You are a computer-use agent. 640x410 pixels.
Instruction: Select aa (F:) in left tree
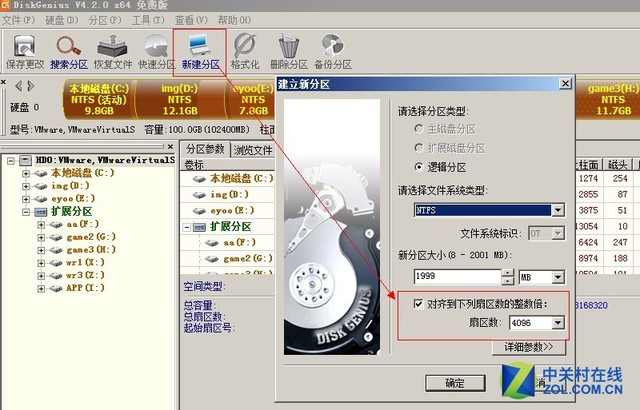click(x=83, y=224)
